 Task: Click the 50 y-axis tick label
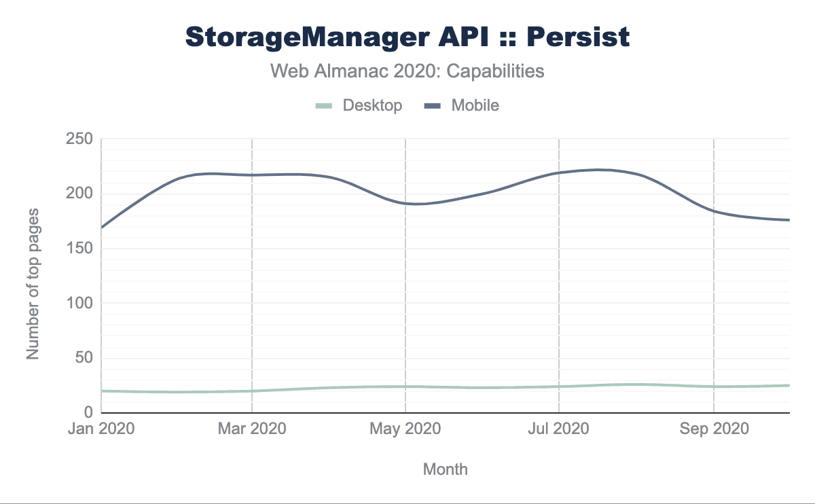(x=83, y=358)
